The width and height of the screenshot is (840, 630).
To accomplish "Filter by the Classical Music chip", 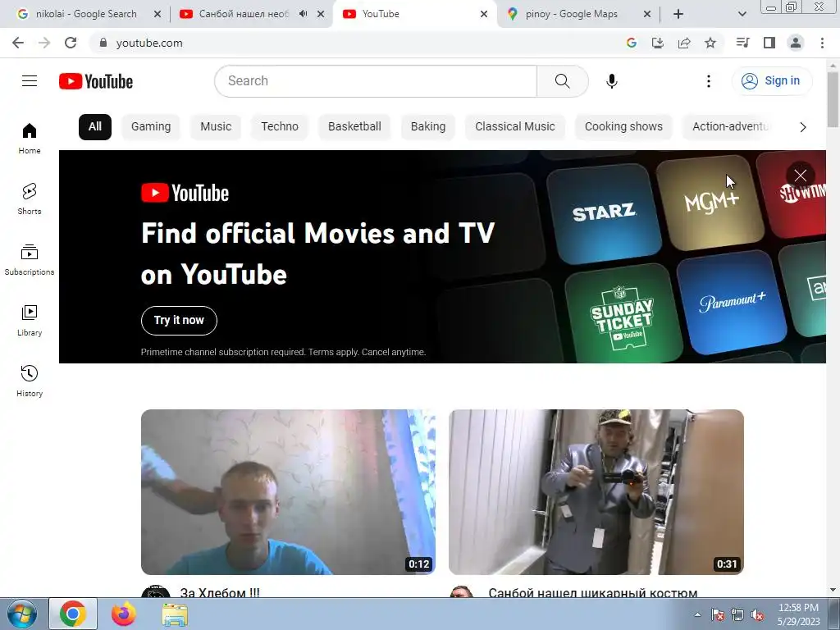I will coord(515,127).
